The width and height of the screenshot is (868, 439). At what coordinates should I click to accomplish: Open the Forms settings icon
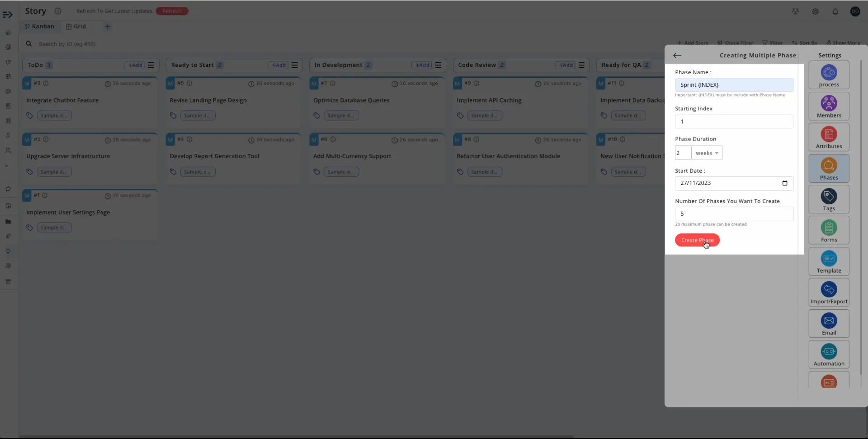tap(829, 231)
